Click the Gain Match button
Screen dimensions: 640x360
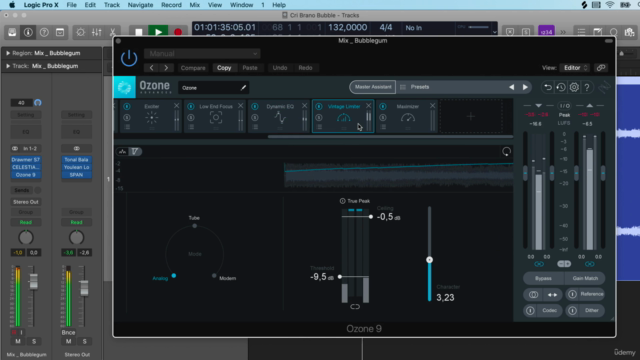click(x=585, y=278)
